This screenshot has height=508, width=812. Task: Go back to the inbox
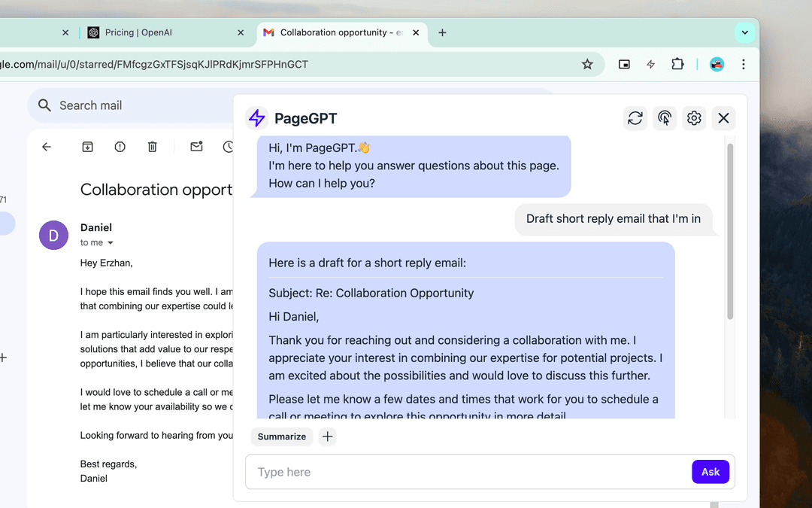(47, 147)
